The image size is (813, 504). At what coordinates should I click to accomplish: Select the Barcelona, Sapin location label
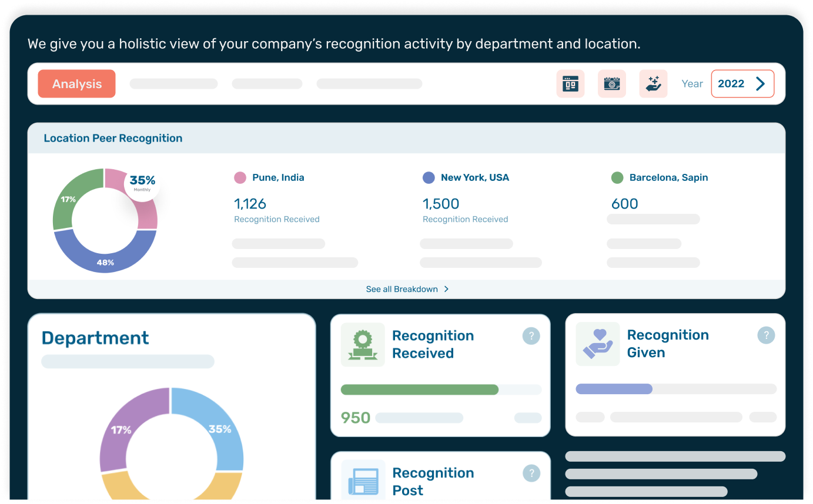pos(668,177)
